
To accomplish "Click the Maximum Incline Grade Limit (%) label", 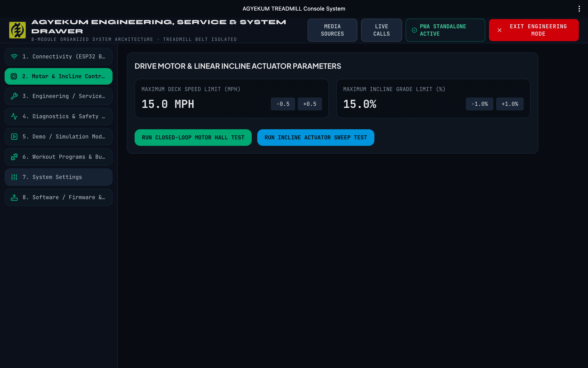I will click(394, 89).
